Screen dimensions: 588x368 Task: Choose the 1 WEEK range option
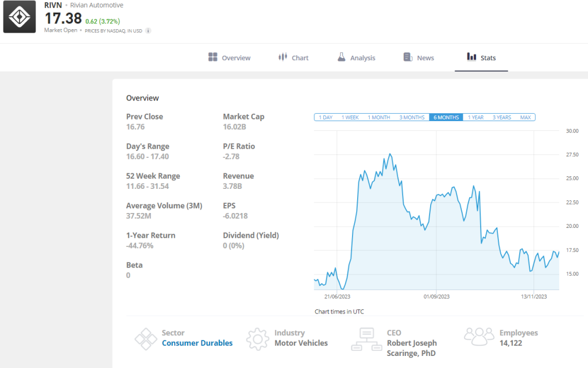pyautogui.click(x=350, y=117)
